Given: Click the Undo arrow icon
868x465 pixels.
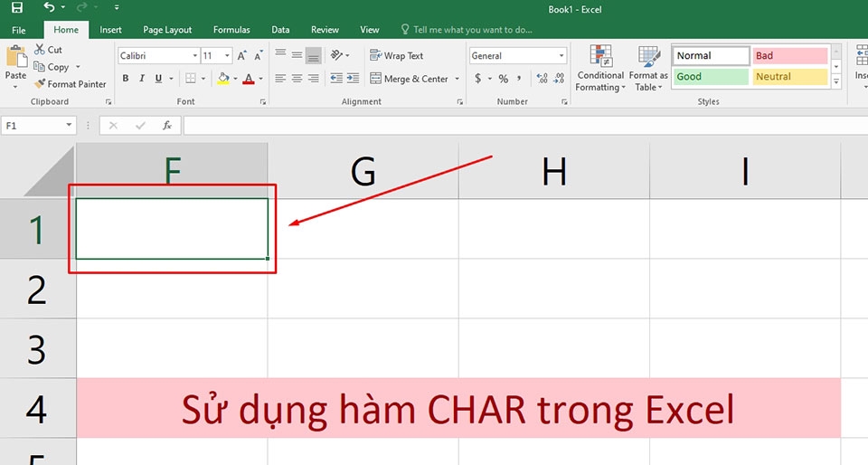Looking at the screenshot, I should [49, 7].
